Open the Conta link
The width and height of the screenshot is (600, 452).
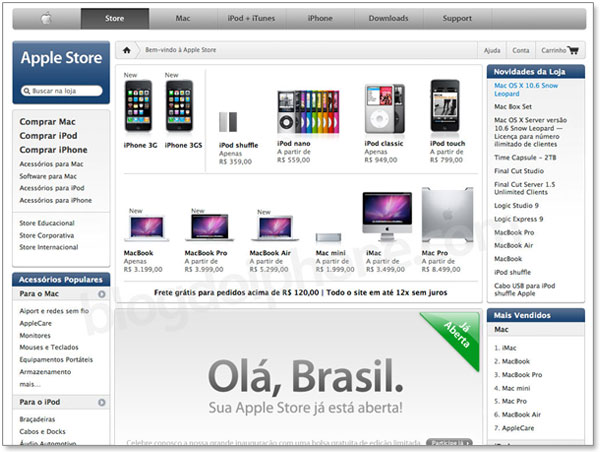point(521,50)
